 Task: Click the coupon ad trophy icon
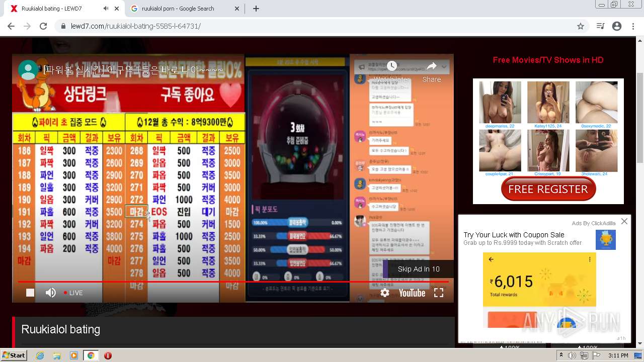pos(605,240)
